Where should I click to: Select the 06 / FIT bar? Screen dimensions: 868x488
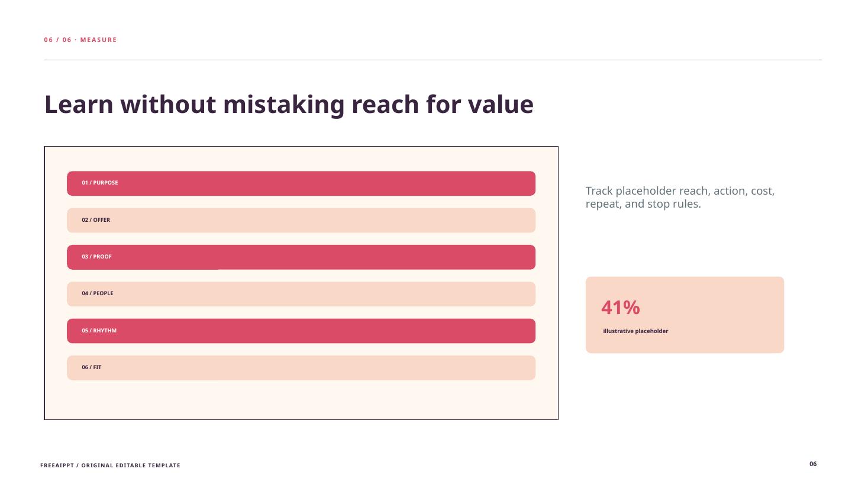(301, 368)
